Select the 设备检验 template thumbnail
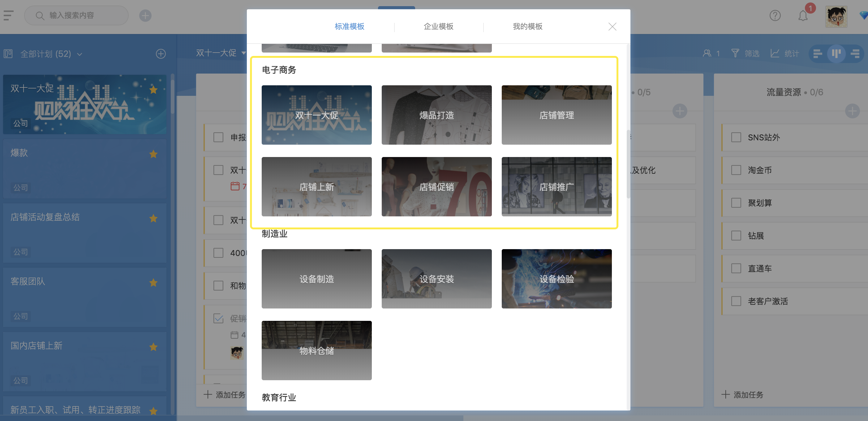The width and height of the screenshot is (868, 421). [556, 279]
